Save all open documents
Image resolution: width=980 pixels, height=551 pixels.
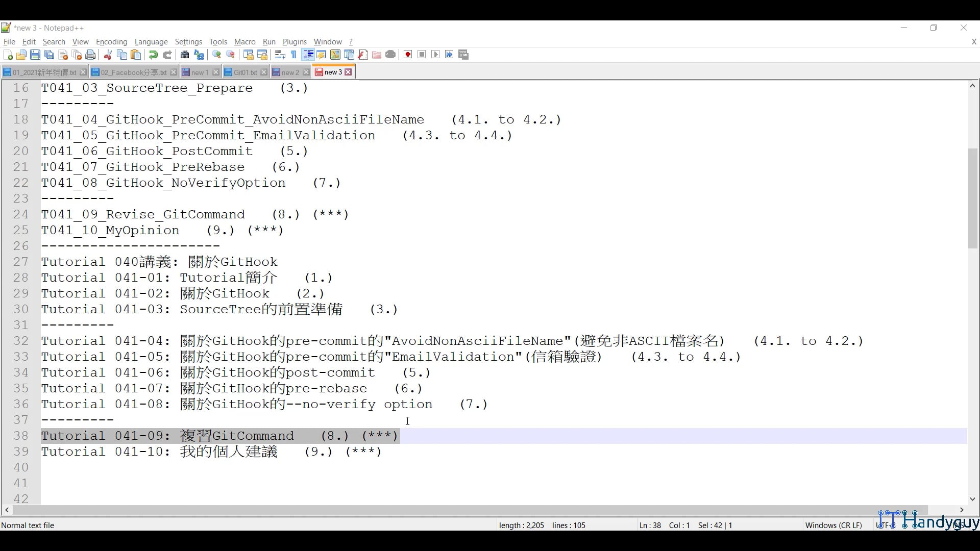[x=49, y=55]
